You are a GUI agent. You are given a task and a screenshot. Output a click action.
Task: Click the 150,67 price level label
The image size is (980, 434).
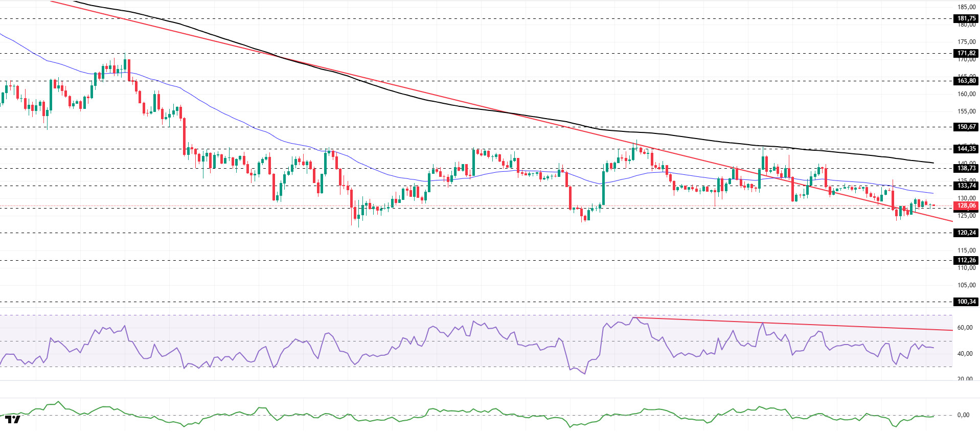coord(966,127)
